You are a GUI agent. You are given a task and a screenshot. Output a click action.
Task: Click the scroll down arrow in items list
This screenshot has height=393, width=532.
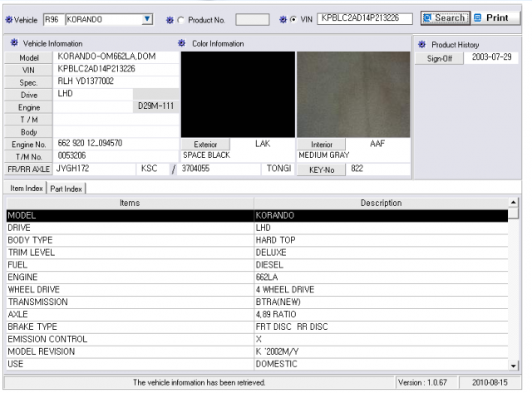pyautogui.click(x=514, y=366)
